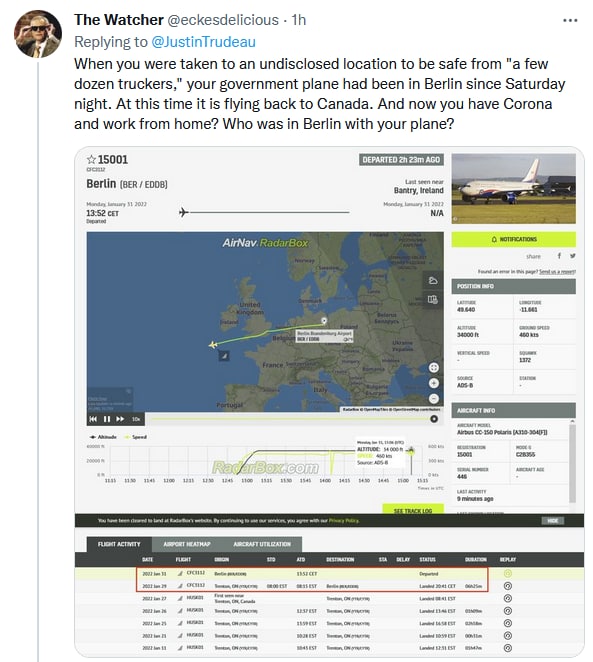The image size is (593, 662).
Task: Click the map zoom in plus button
Action: pos(433,383)
